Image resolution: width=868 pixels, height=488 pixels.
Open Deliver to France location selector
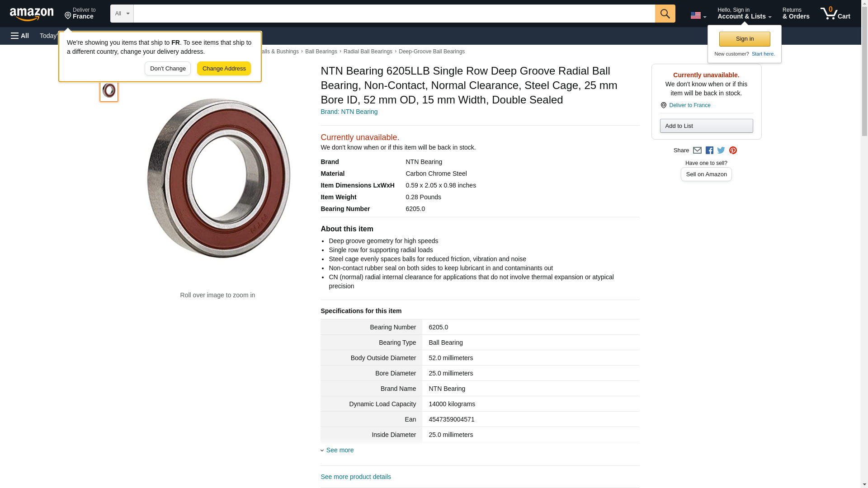[80, 14]
